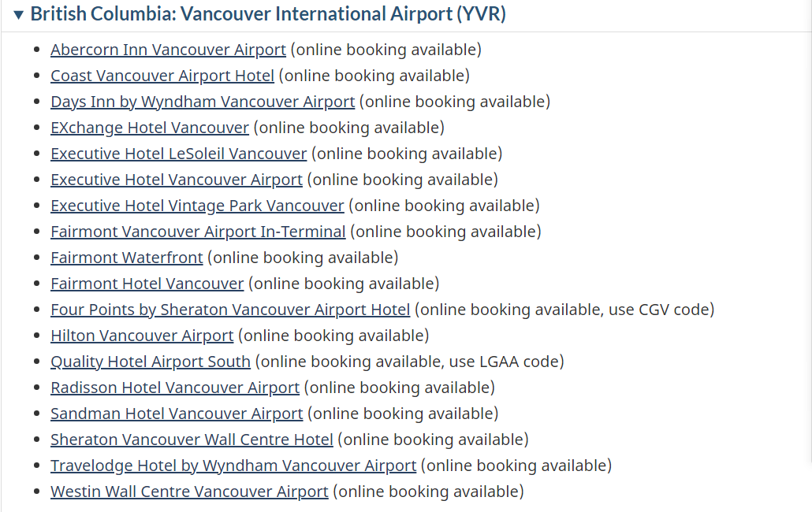Viewport: 812px width, 512px height.
Task: Visit Days Inn by Wyndham Vancouver Airport
Action: pyautogui.click(x=203, y=102)
